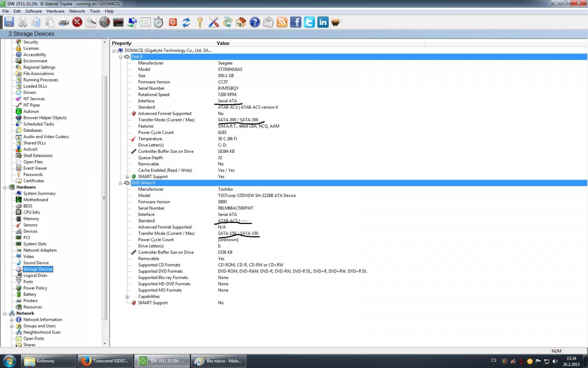Collapse the Disk 0 node
The image size is (588, 368).
coord(121,57)
